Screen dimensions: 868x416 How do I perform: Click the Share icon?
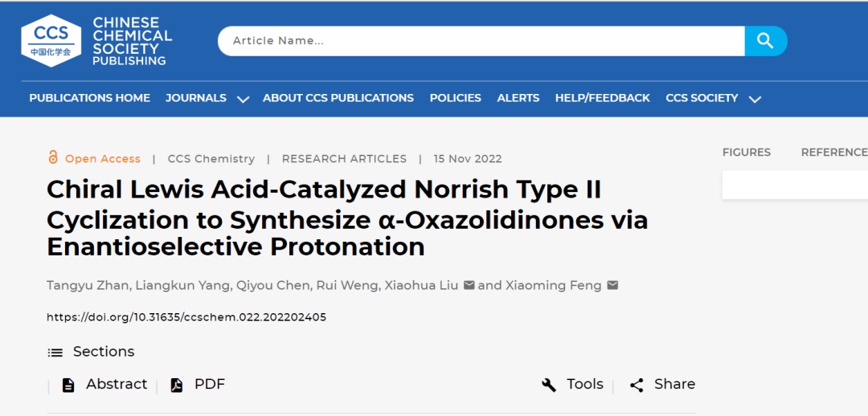click(x=637, y=385)
